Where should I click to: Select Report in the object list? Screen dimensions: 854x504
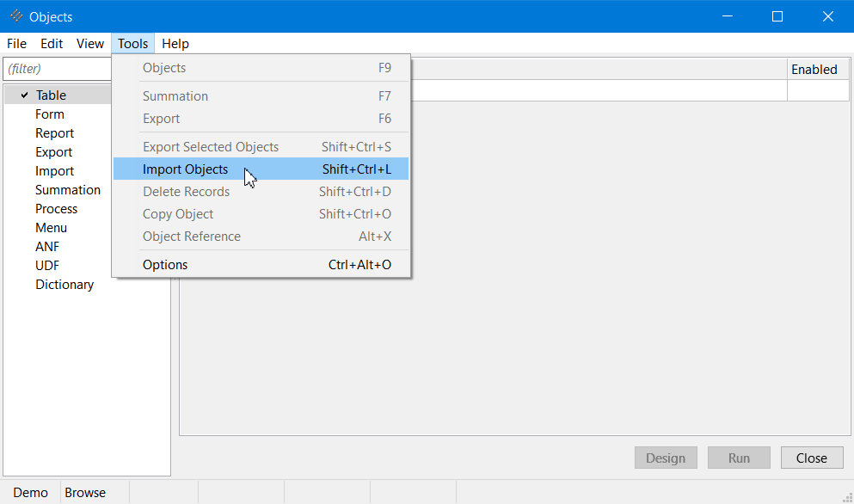click(x=54, y=133)
